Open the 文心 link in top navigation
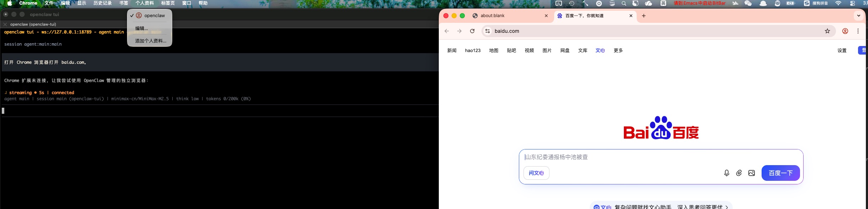This screenshot has height=209, width=868. (600, 50)
